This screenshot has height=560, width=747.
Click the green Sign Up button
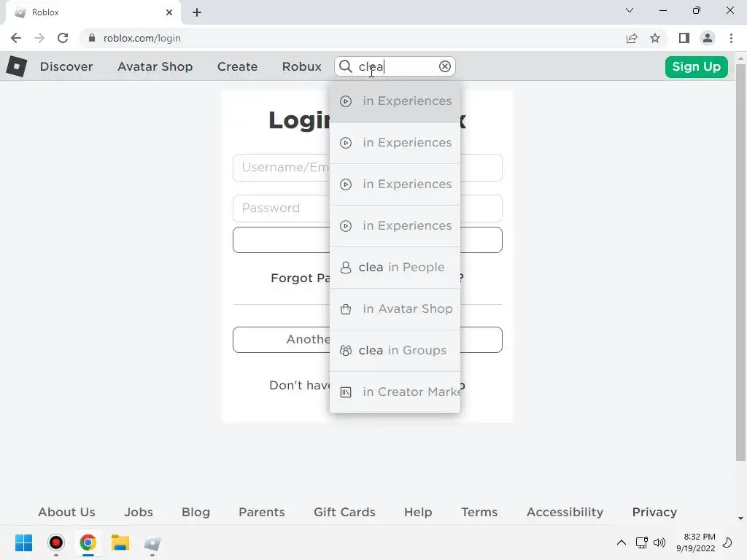696,66
